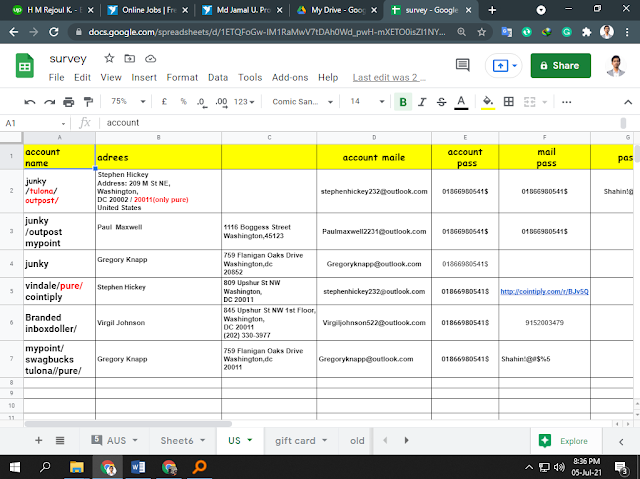Format as percent icon

(x=184, y=102)
